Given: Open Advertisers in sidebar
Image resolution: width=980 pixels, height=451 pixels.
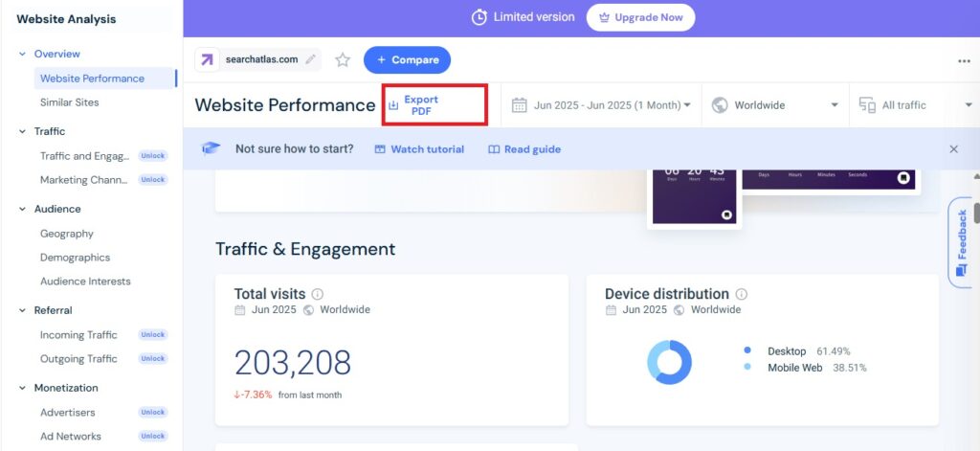Looking at the screenshot, I should point(68,412).
